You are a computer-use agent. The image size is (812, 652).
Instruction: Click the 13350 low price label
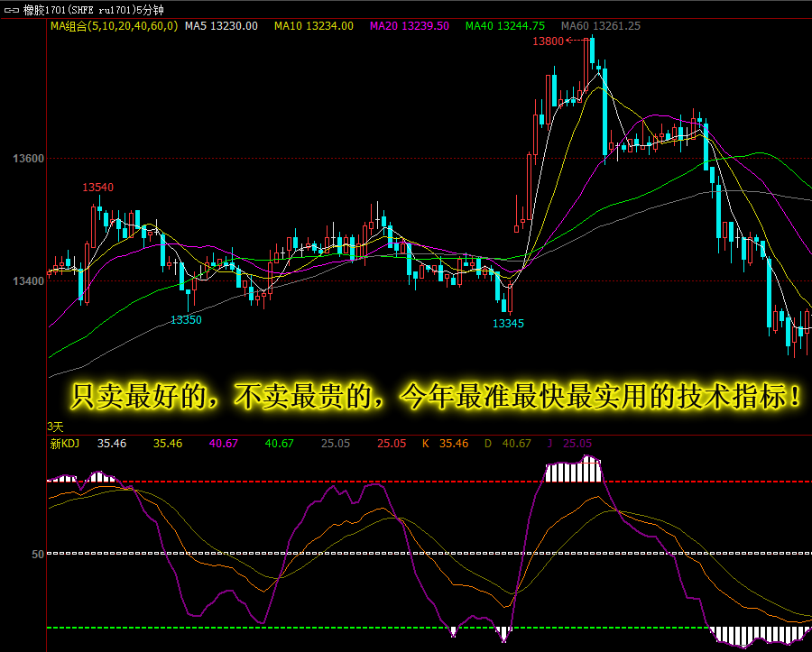point(186,320)
